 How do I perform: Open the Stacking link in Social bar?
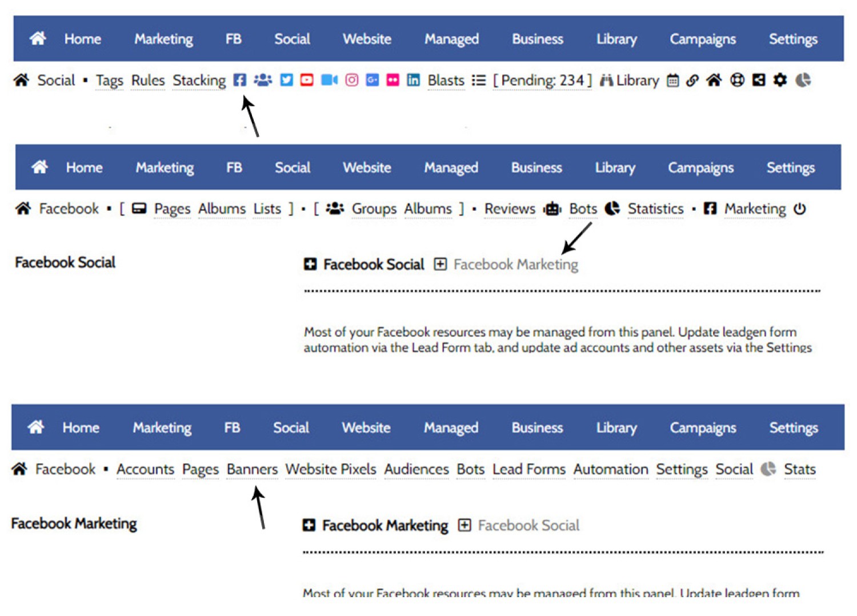tap(199, 81)
